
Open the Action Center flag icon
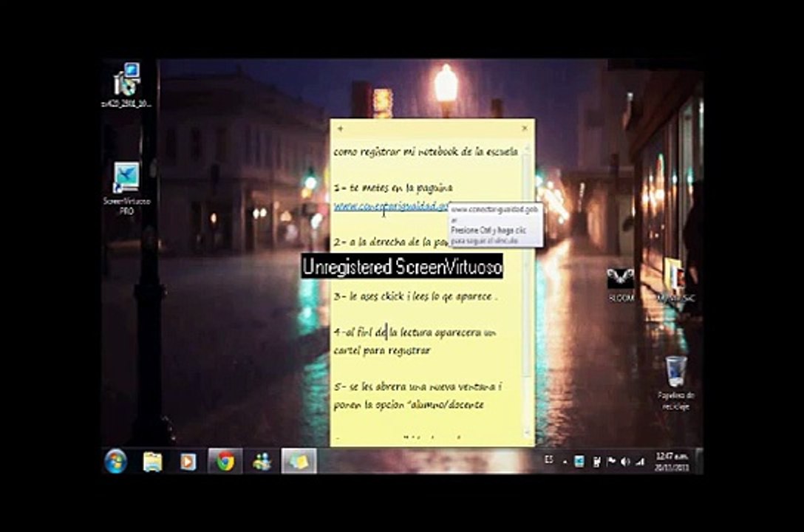[610, 462]
